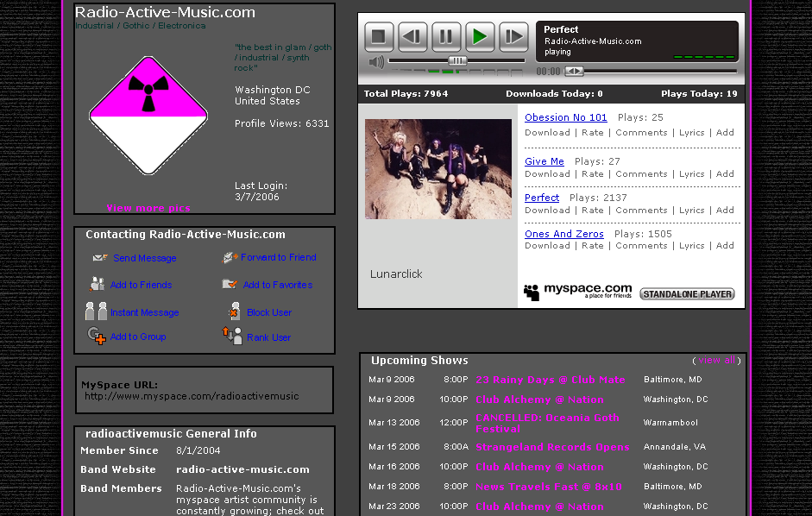Rate the song Give Me
The height and width of the screenshot is (516, 812).
click(593, 174)
